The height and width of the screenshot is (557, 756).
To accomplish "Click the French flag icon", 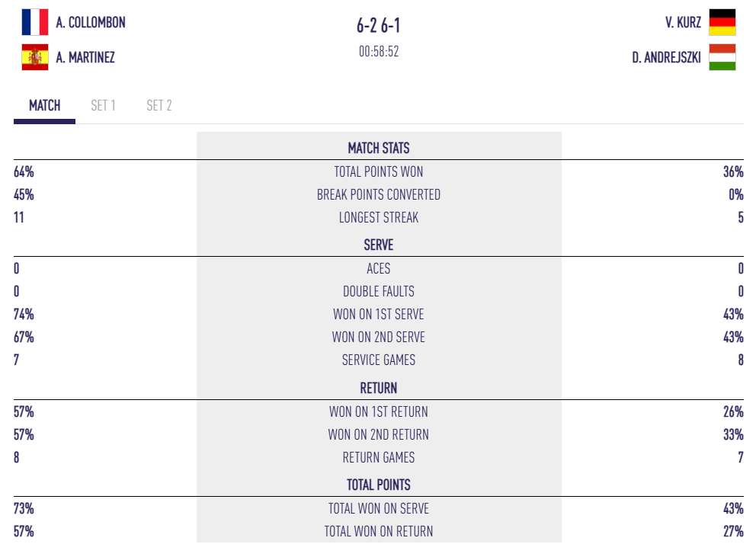I will coord(35,23).
